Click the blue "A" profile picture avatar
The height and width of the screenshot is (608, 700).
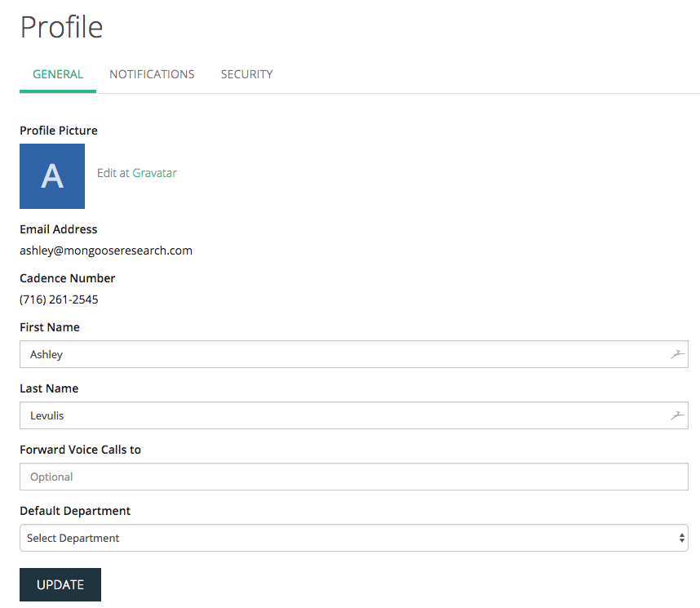52,176
